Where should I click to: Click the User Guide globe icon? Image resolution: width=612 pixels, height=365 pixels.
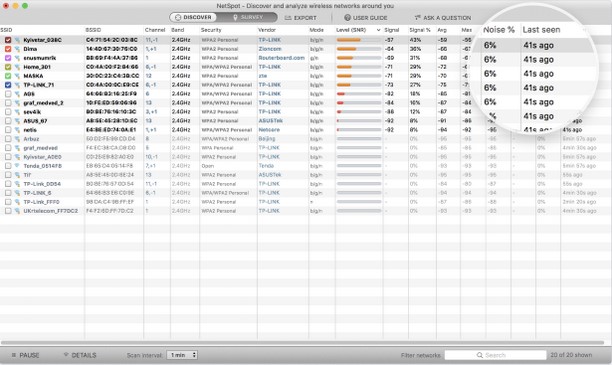tap(347, 18)
